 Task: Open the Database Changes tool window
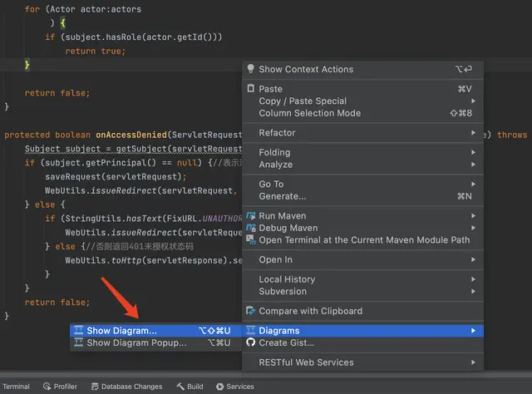[127, 387]
